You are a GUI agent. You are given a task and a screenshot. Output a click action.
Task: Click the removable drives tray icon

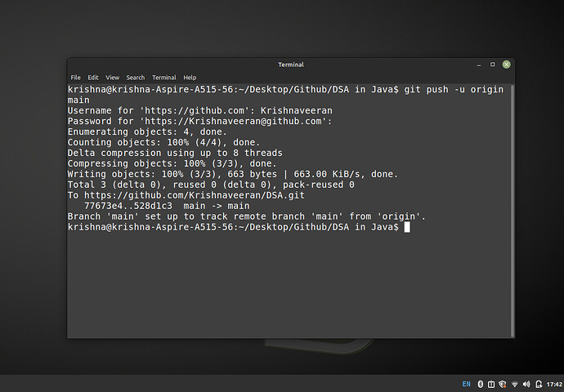tap(491, 384)
